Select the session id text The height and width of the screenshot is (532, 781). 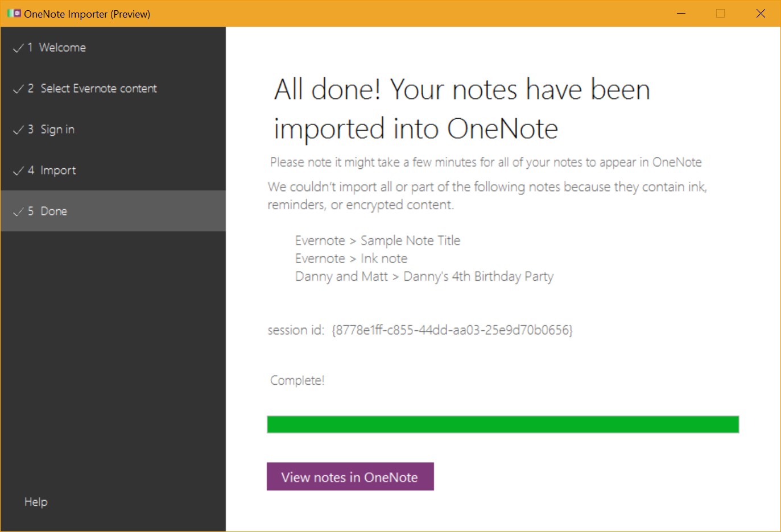(x=420, y=330)
